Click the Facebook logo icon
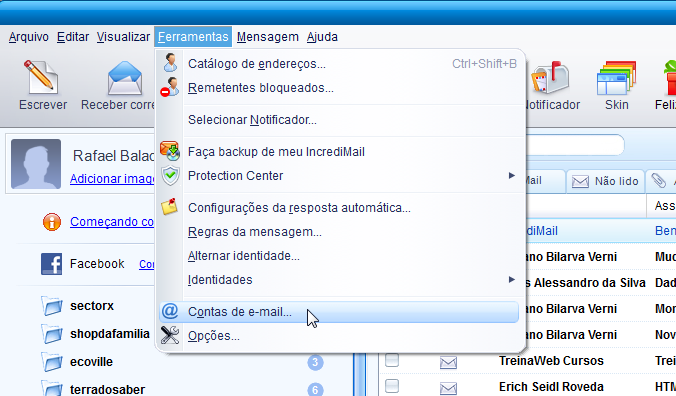This screenshot has width=676, height=396. click(x=51, y=264)
